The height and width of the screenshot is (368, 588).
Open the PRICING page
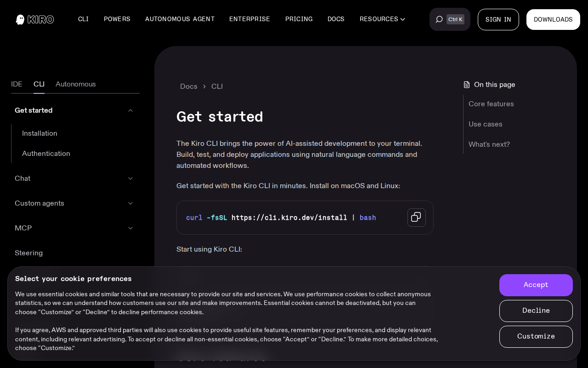coord(299,19)
